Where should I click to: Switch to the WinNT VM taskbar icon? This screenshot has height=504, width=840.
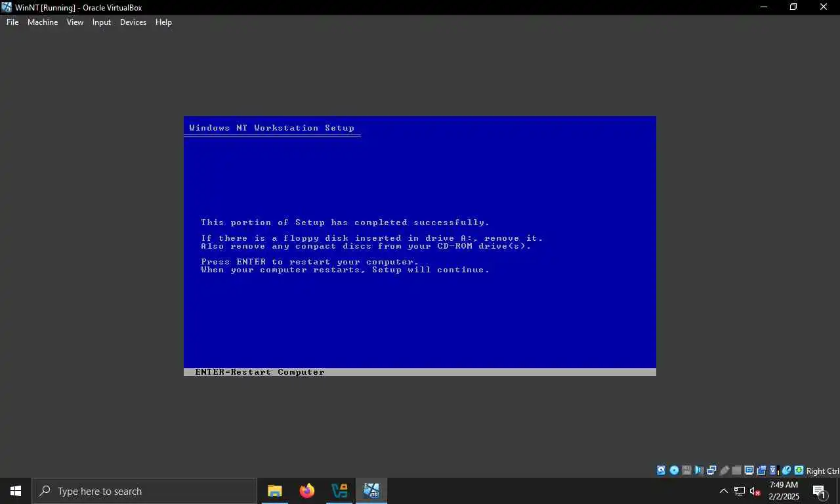tap(371, 491)
